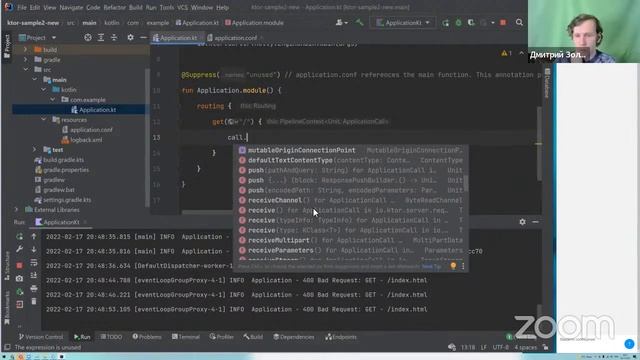Collapse the src folder

pos(26,69)
